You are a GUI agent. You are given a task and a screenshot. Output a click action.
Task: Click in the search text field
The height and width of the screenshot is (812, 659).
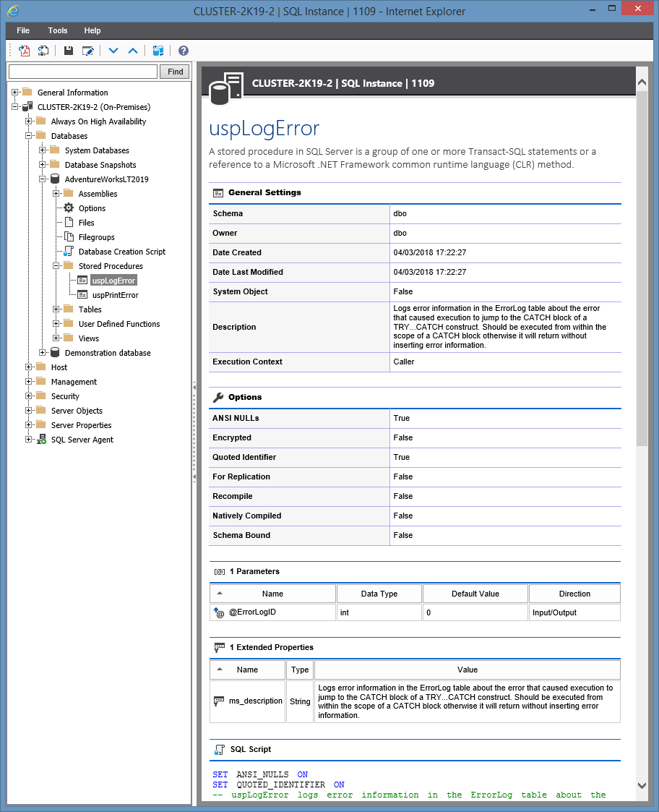coord(82,72)
